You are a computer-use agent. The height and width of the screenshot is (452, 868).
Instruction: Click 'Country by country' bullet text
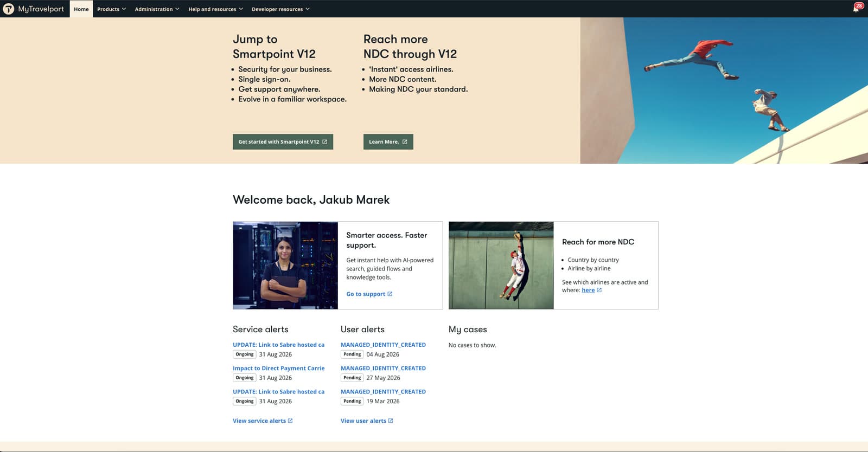tap(593, 260)
